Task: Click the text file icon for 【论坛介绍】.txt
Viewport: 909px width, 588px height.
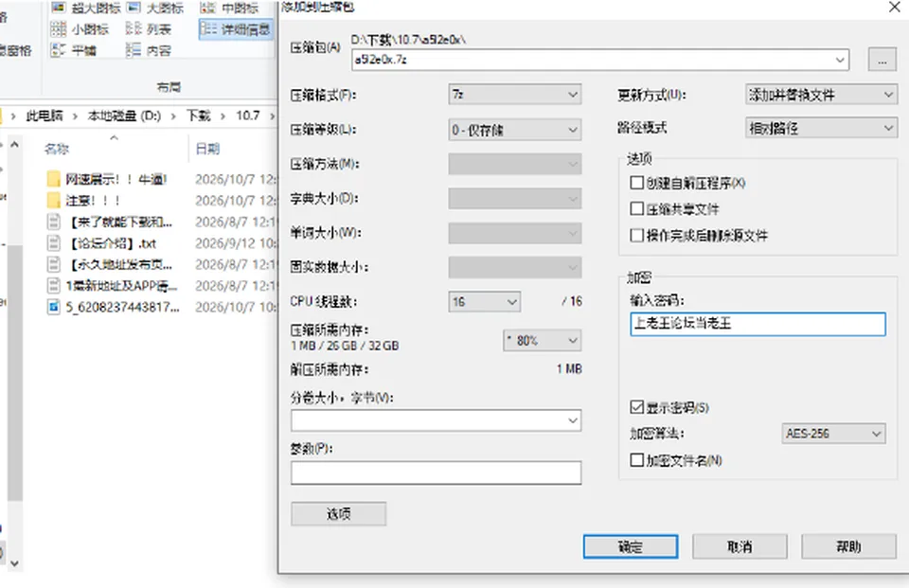Action: [53, 243]
